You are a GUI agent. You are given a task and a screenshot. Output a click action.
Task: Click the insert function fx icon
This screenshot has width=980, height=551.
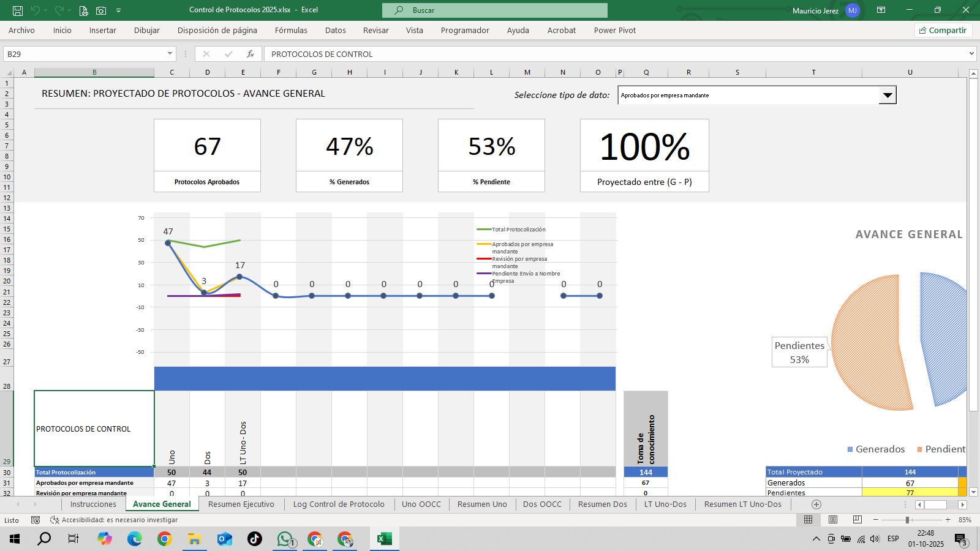250,54
